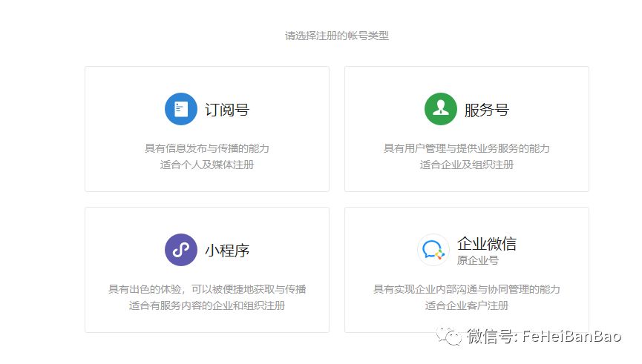Click 适合企业客户注册 text

click(466, 305)
